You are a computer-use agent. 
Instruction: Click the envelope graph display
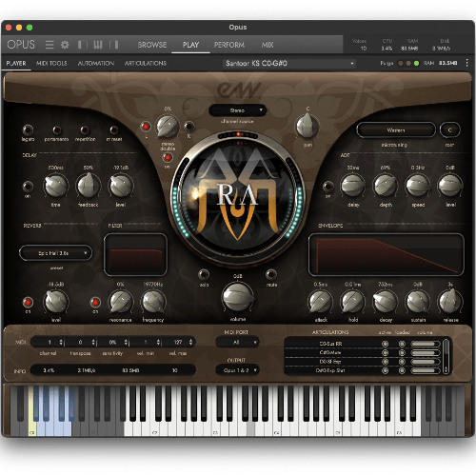387,254
